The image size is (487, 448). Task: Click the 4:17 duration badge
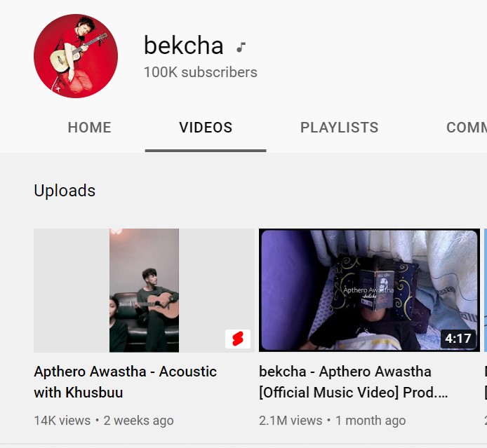pos(458,338)
